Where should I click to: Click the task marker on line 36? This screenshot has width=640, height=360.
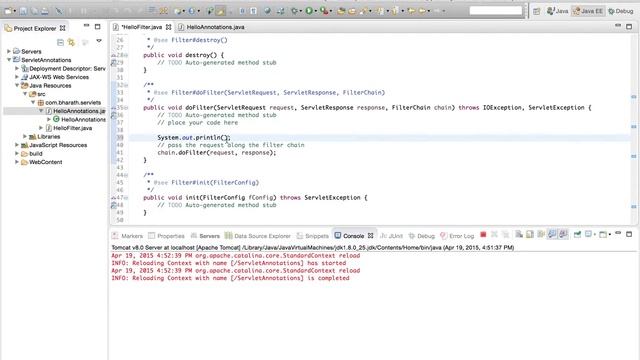click(x=113, y=116)
